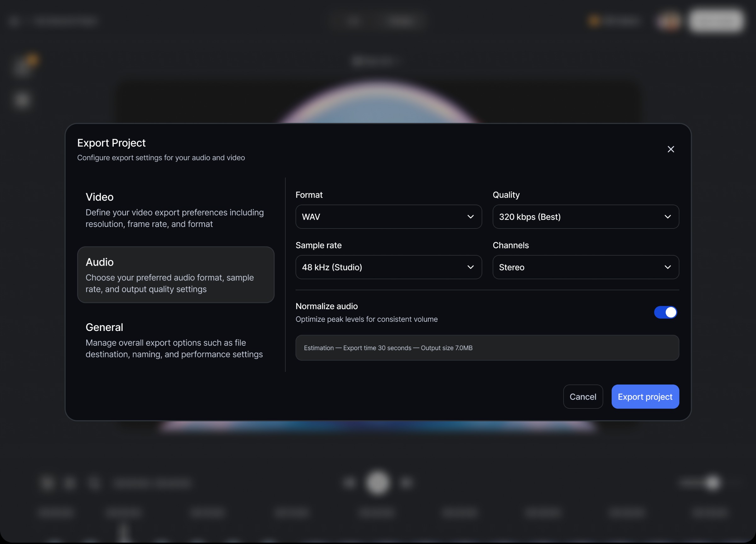The image size is (756, 544).
Task: Click the previous control left of play button
Action: pyautogui.click(x=349, y=483)
